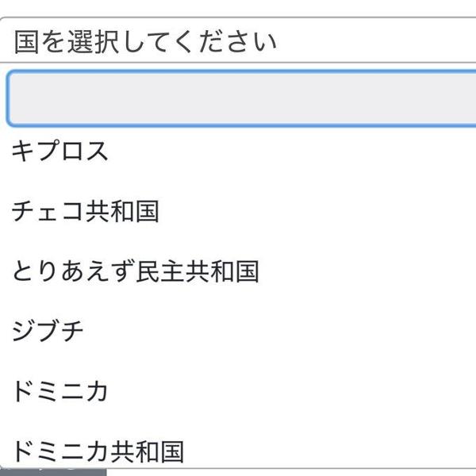Pick ジブチ from the country list

click(x=48, y=332)
